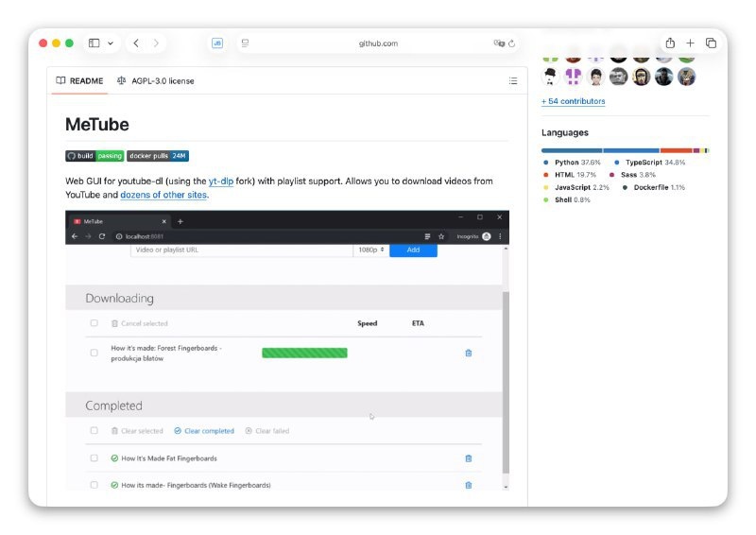Viewport: 756px width, 535px height.
Task: Click the translate icon in address bar
Action: pyautogui.click(x=499, y=43)
